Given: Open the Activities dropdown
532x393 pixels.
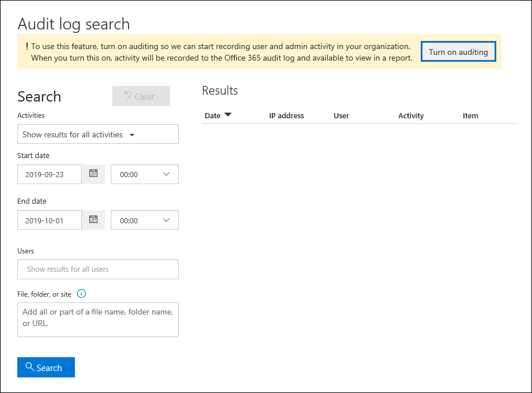Looking at the screenshot, I should pyautogui.click(x=97, y=134).
